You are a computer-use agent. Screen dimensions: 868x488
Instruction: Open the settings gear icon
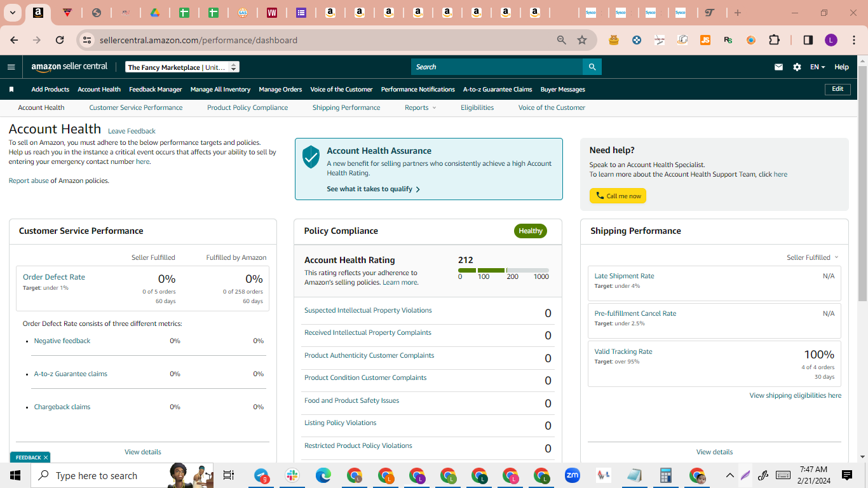797,67
